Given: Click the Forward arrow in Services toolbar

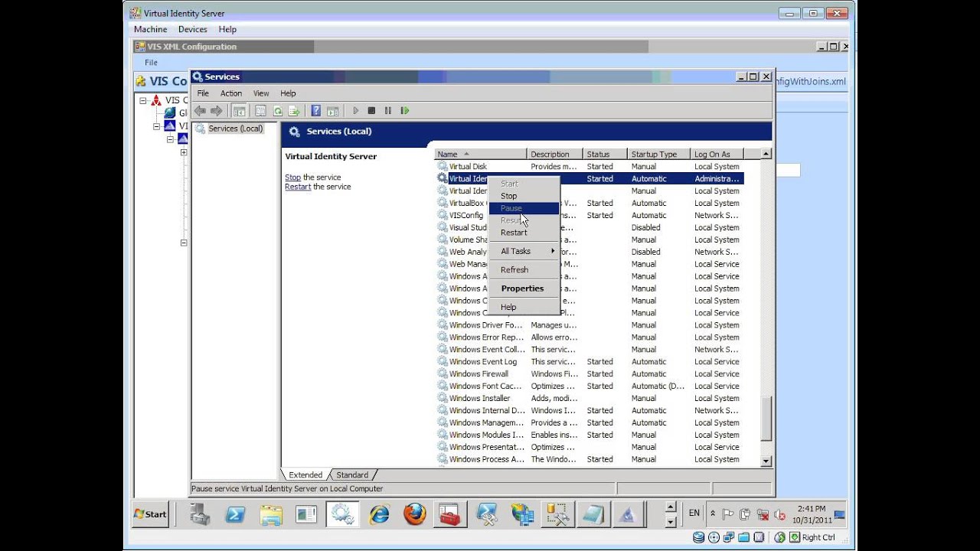Looking at the screenshot, I should [x=217, y=111].
